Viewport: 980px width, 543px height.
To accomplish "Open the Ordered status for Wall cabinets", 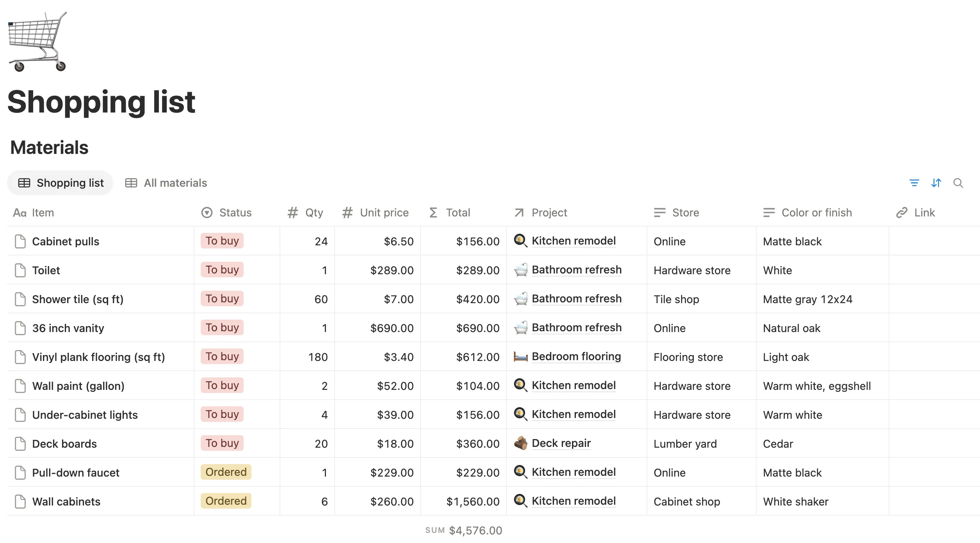I will coord(226,501).
